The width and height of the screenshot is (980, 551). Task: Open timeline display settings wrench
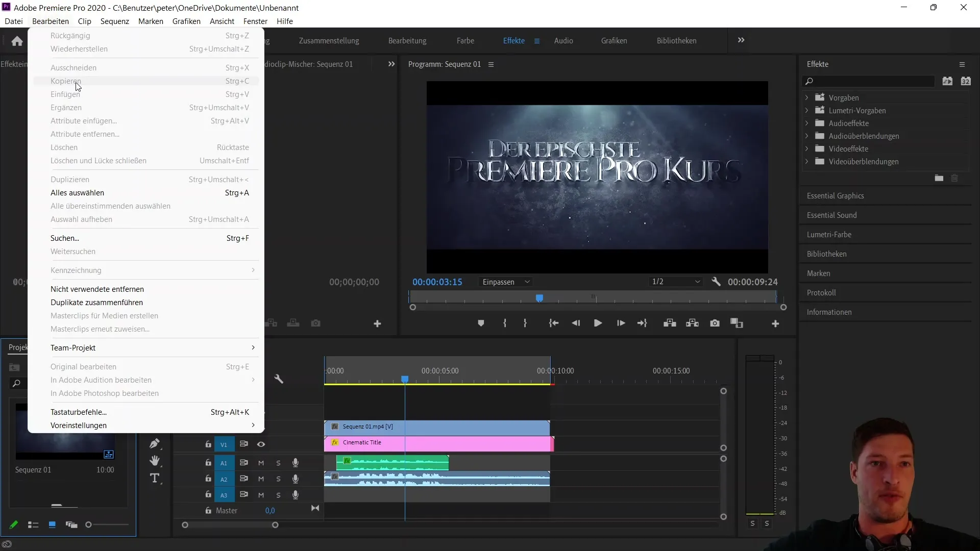279,379
